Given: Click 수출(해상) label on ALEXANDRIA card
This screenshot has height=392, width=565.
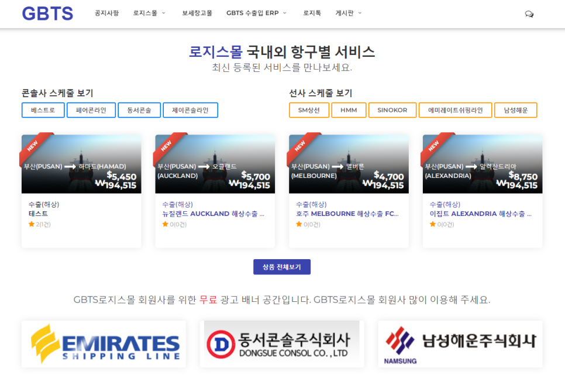Looking at the screenshot, I should 445,204.
